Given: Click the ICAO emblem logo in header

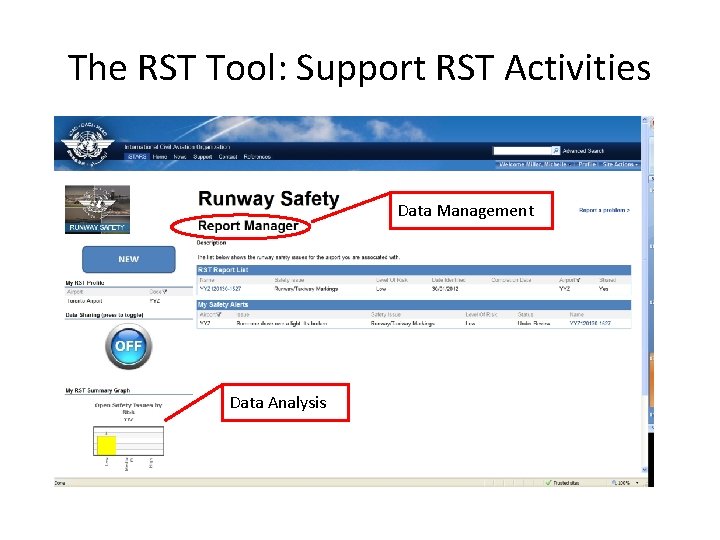Looking at the screenshot, I should coord(87,144).
